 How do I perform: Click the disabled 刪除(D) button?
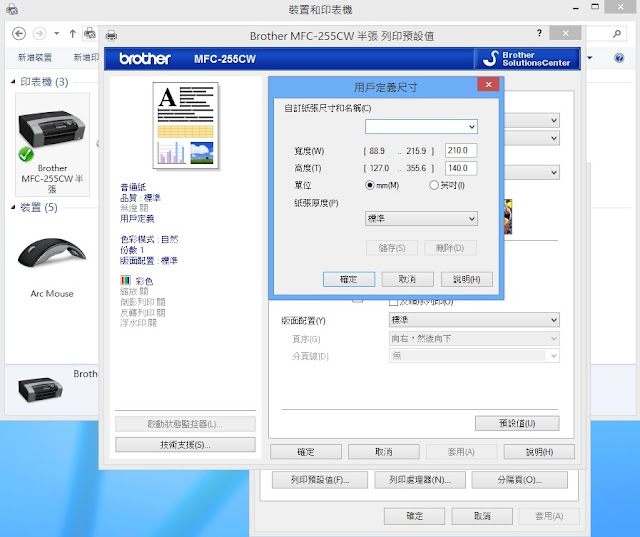[450, 248]
